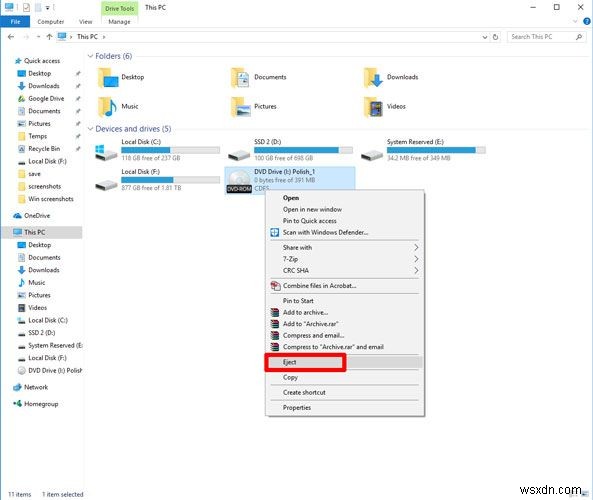This screenshot has height=500, width=593.
Task: Collapse the Devices and drives group
Action: (90, 129)
